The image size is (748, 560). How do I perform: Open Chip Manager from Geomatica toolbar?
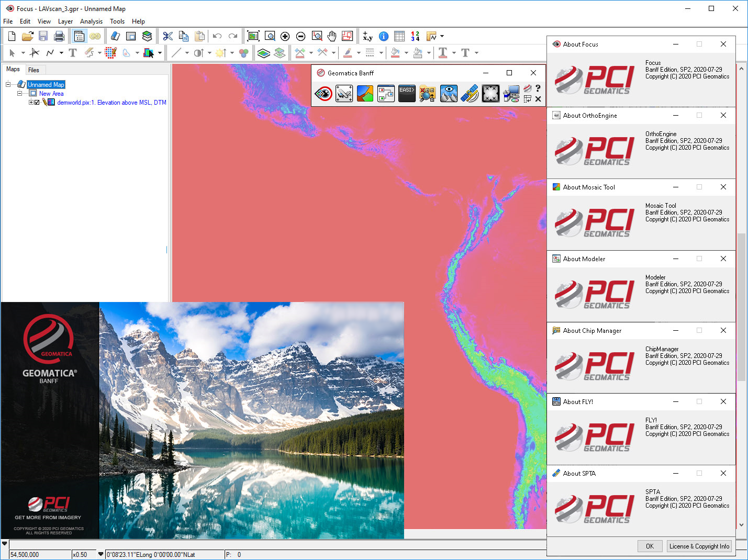pyautogui.click(x=428, y=94)
